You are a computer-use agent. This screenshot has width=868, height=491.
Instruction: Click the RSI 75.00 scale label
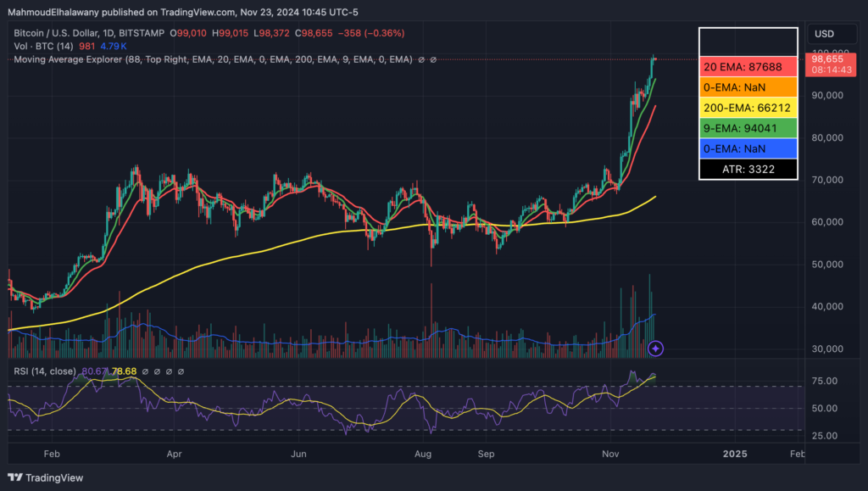click(823, 382)
